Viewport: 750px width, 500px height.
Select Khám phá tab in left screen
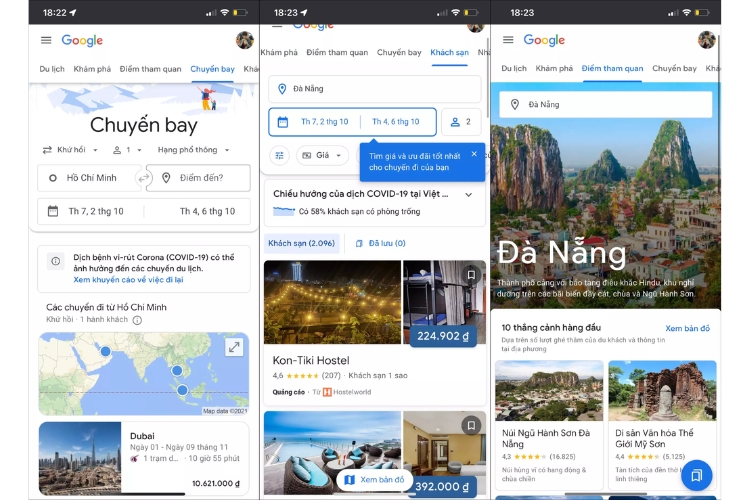click(92, 69)
